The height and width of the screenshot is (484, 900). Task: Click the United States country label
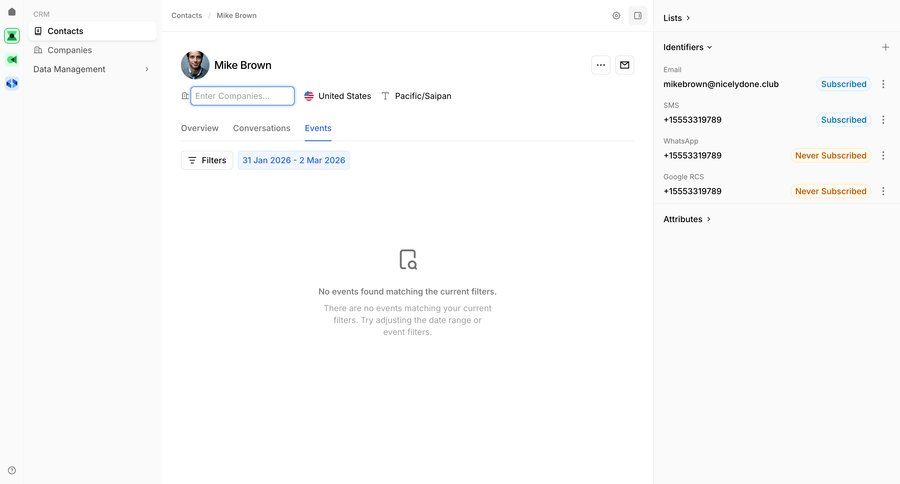(x=344, y=96)
